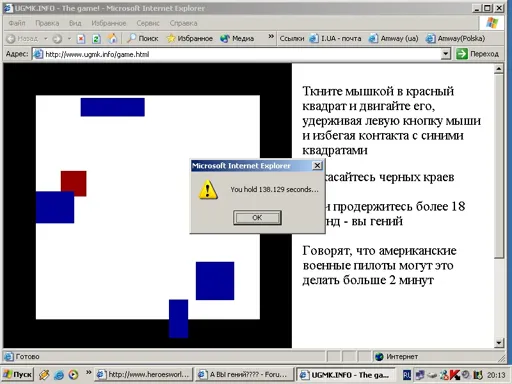The width and height of the screenshot is (512, 384).
Task: Open the Избранное favorites star
Action: [190, 39]
